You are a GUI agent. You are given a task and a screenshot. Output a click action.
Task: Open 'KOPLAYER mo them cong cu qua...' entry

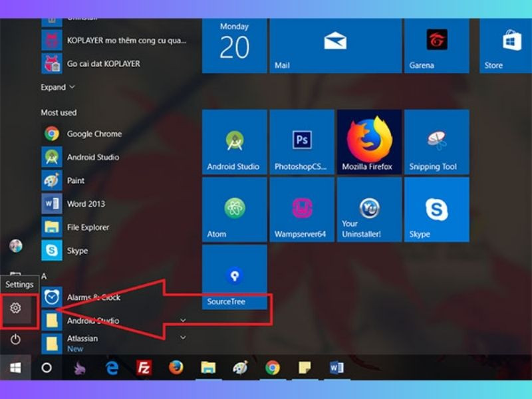click(x=114, y=41)
